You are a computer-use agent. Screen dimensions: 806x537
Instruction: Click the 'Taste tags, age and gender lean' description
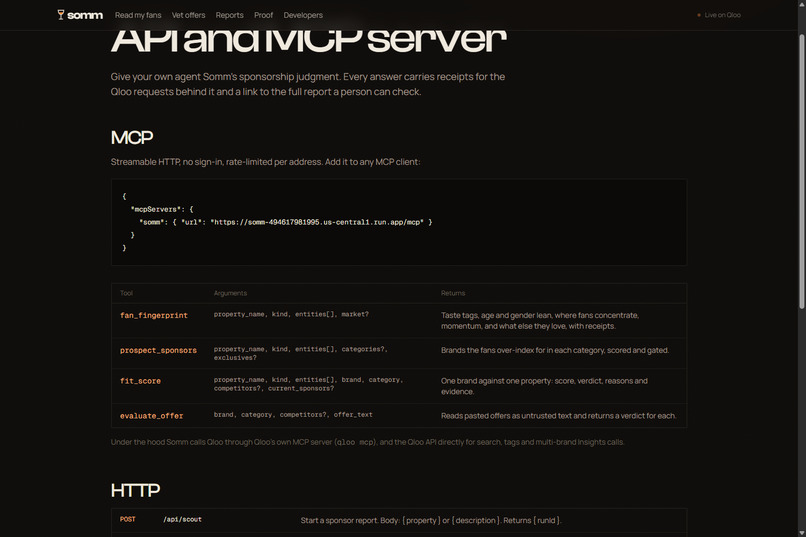540,321
